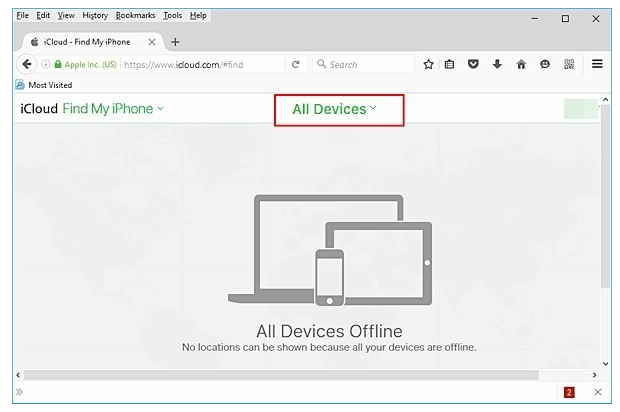
Task: Click in the Search box
Action: 364,64
